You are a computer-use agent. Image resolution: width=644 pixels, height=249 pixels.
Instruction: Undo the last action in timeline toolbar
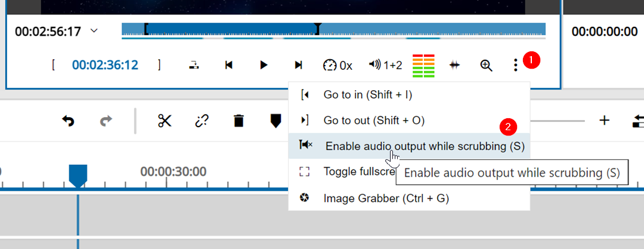pyautogui.click(x=69, y=121)
